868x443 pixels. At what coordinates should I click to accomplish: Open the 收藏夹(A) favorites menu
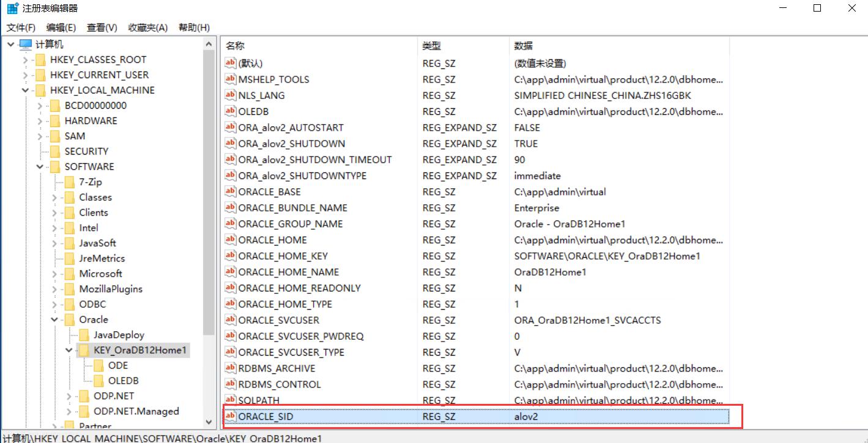pos(147,27)
